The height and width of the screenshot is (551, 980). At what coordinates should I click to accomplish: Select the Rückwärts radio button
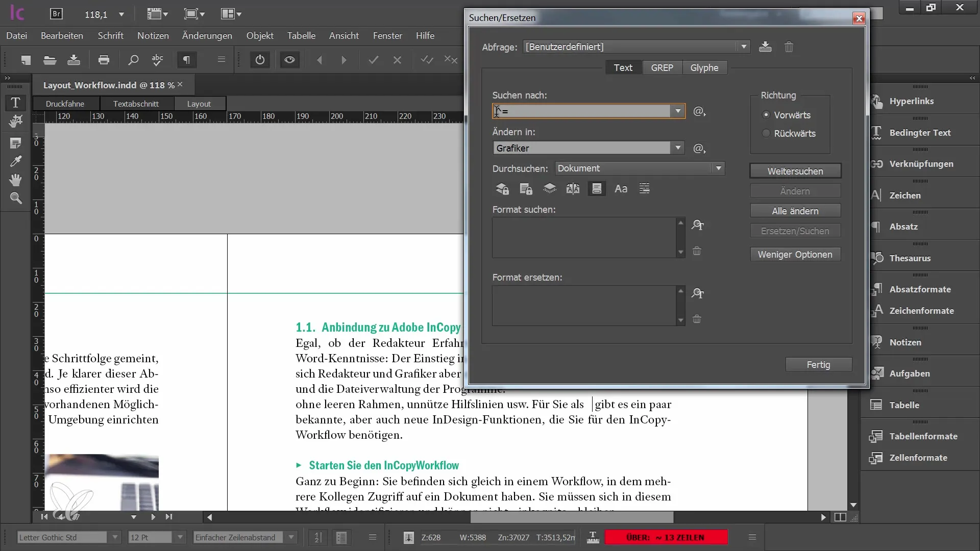coord(766,133)
